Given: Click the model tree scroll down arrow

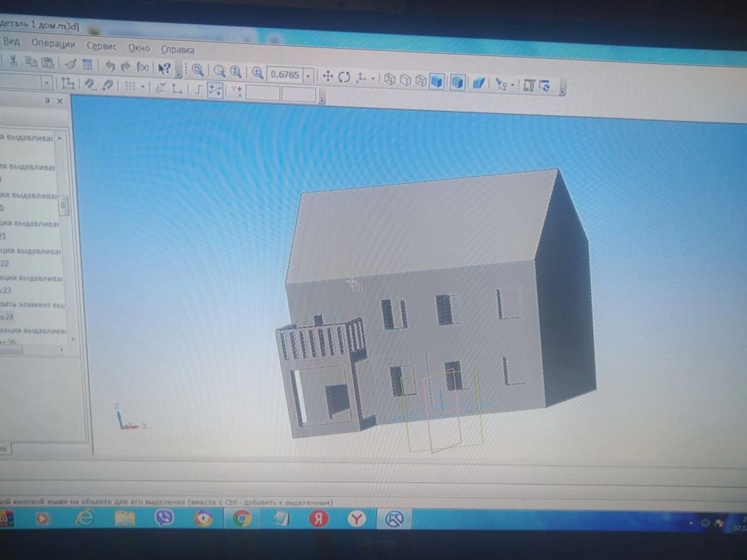Looking at the screenshot, I should coord(73,339).
